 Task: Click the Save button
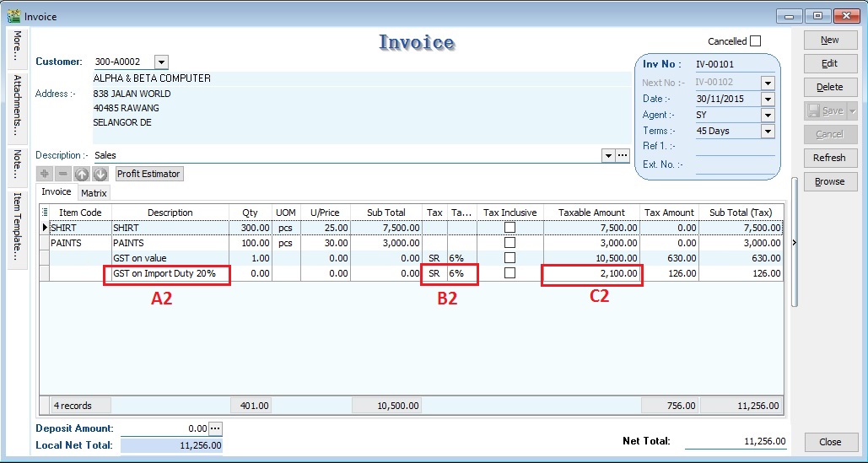tap(825, 110)
